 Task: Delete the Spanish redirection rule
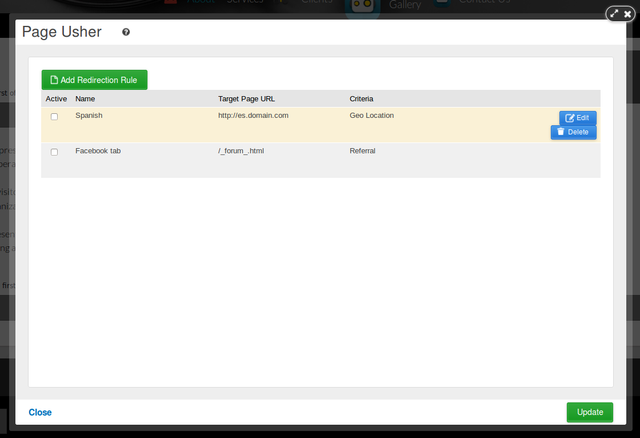[x=573, y=132]
